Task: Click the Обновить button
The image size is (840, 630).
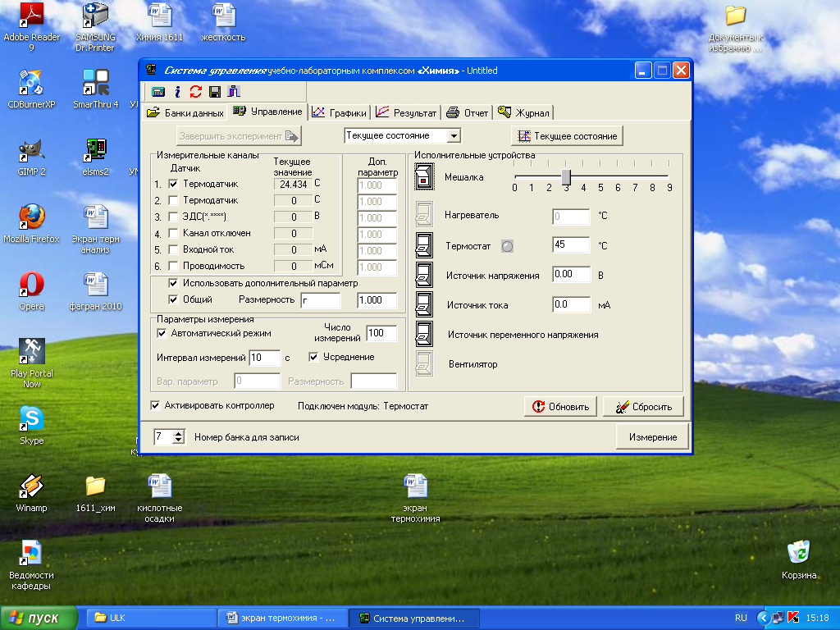Action: point(561,407)
